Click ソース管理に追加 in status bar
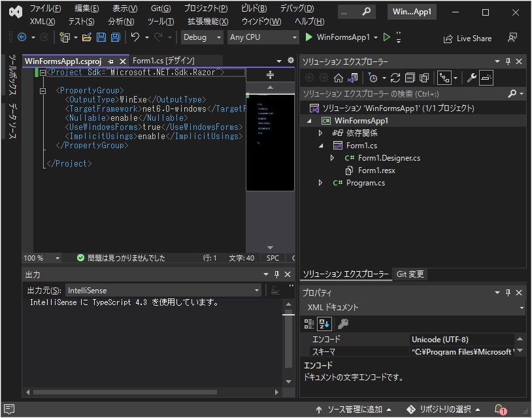 353,410
